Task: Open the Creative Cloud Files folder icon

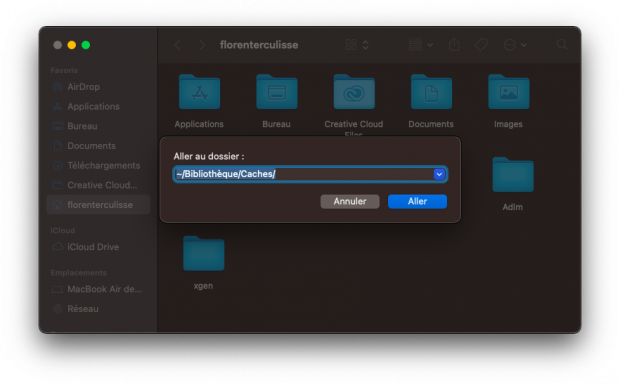Action: [354, 92]
